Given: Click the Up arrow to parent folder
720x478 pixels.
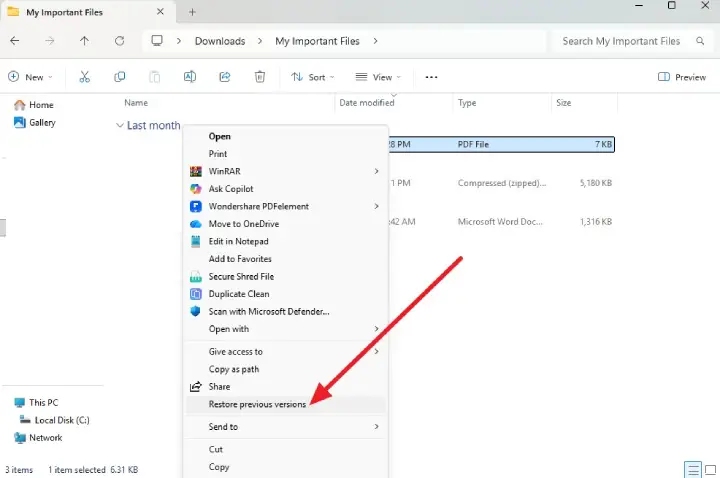Looking at the screenshot, I should click(x=84, y=41).
